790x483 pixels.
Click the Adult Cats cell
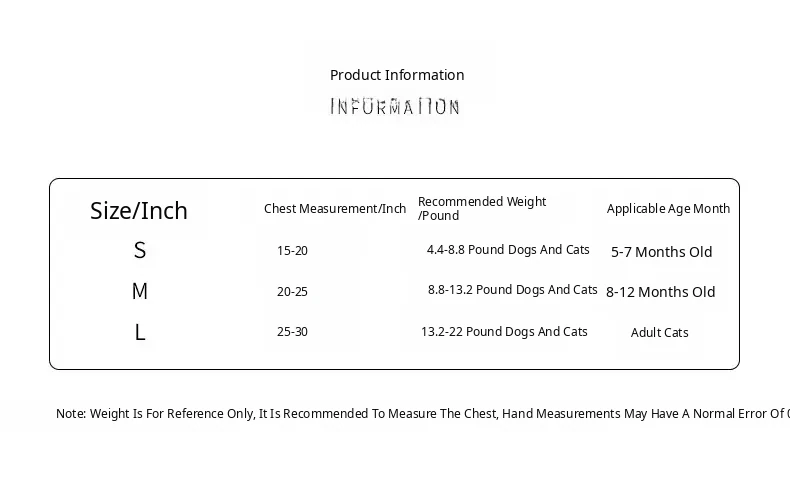tap(660, 333)
